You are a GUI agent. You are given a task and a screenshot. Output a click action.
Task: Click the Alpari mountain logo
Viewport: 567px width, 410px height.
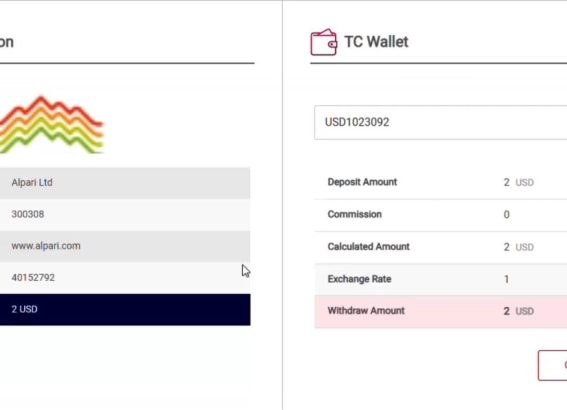pos(52,124)
